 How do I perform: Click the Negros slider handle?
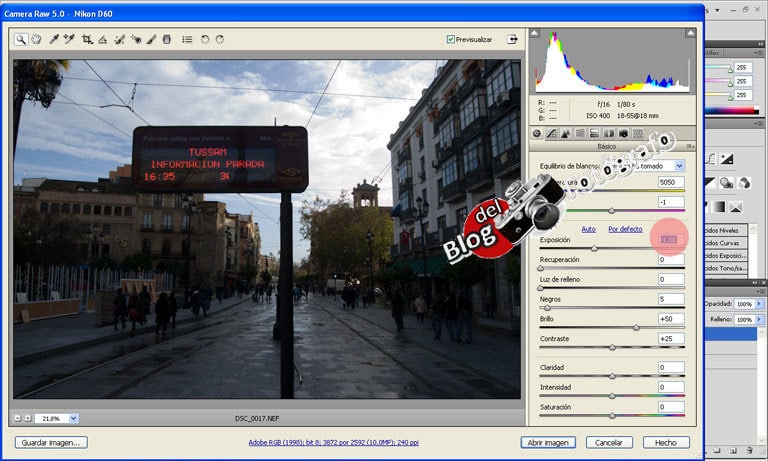click(x=547, y=308)
